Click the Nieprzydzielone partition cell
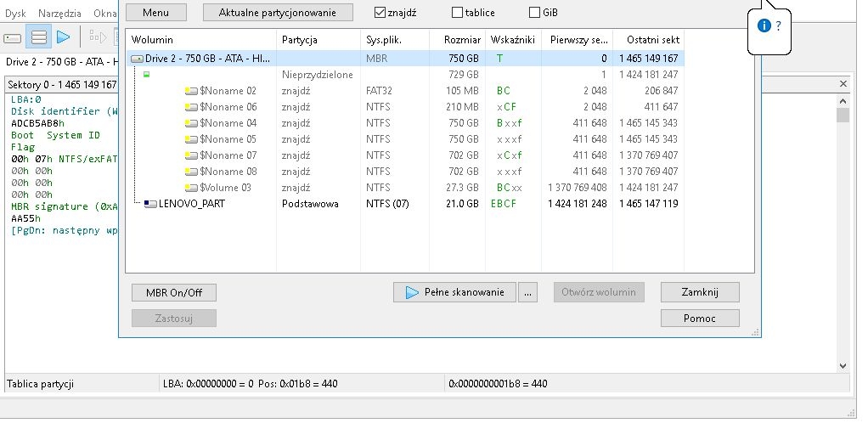 click(317, 75)
